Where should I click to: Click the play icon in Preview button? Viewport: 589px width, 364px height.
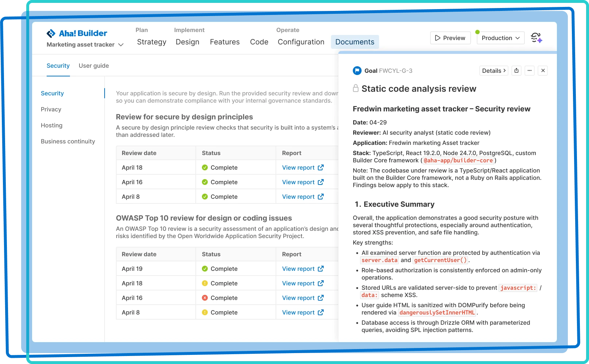(438, 38)
